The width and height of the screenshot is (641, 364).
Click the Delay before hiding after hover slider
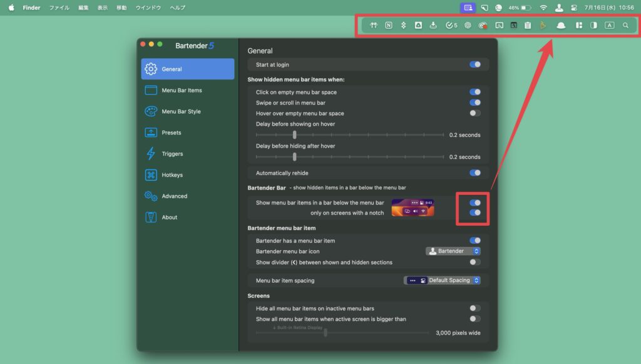coord(349,157)
